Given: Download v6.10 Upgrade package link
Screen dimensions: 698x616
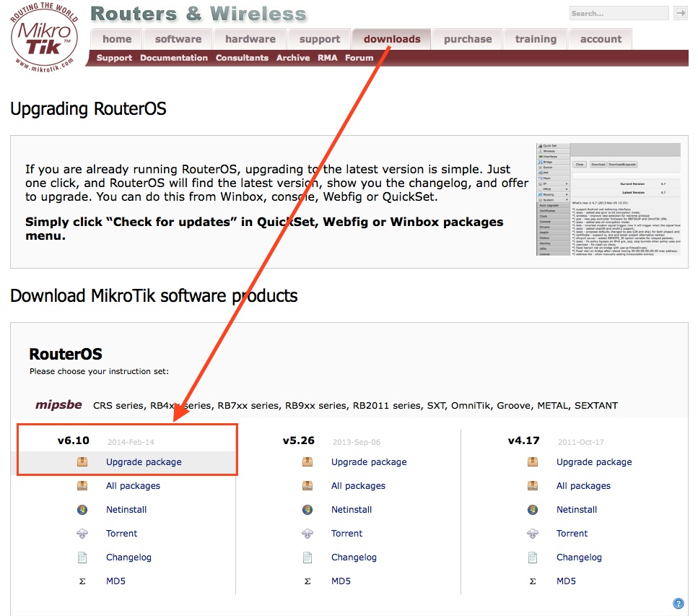Looking at the screenshot, I should [x=144, y=462].
